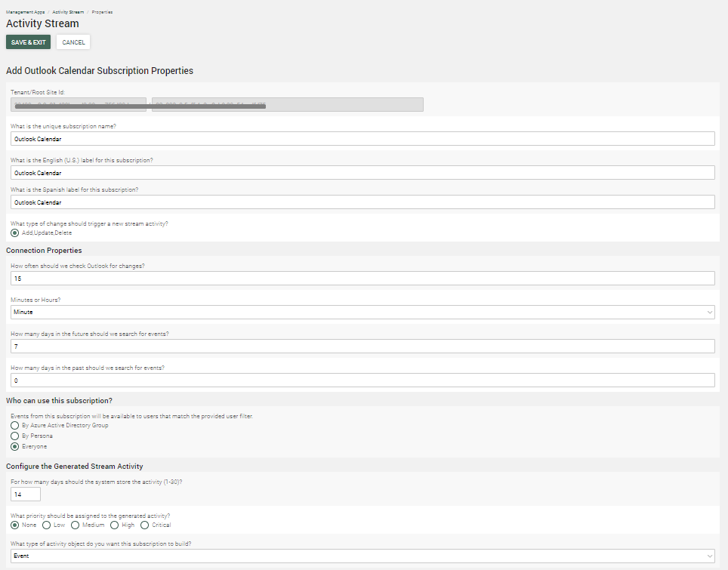
Task: Click the days in the past field
Action: click(362, 380)
